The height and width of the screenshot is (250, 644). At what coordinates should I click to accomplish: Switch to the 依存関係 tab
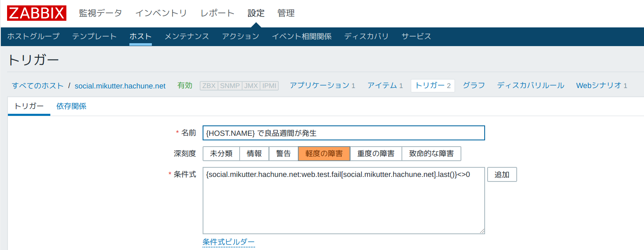pyautogui.click(x=71, y=106)
